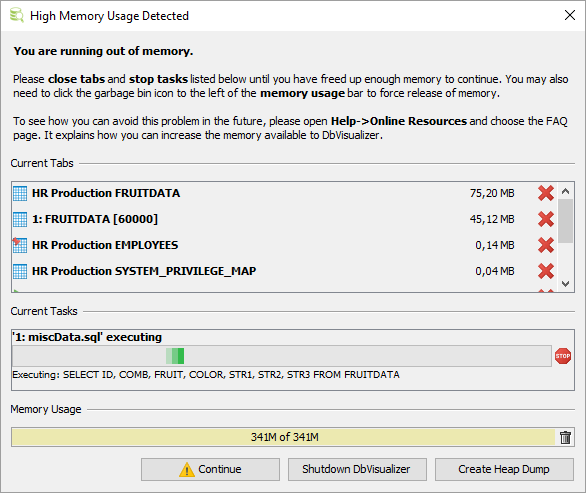Click the grid icon beside 1: FRUITDATA [60000]
586x493 pixels.
click(20, 219)
